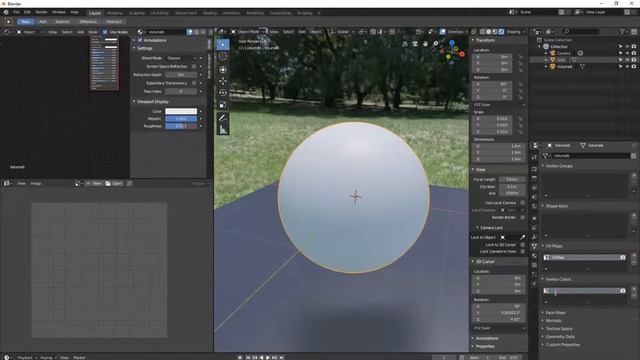Toggle the Use Local Camera checkbox
Viewport: 640px width, 360px height.
point(522,203)
